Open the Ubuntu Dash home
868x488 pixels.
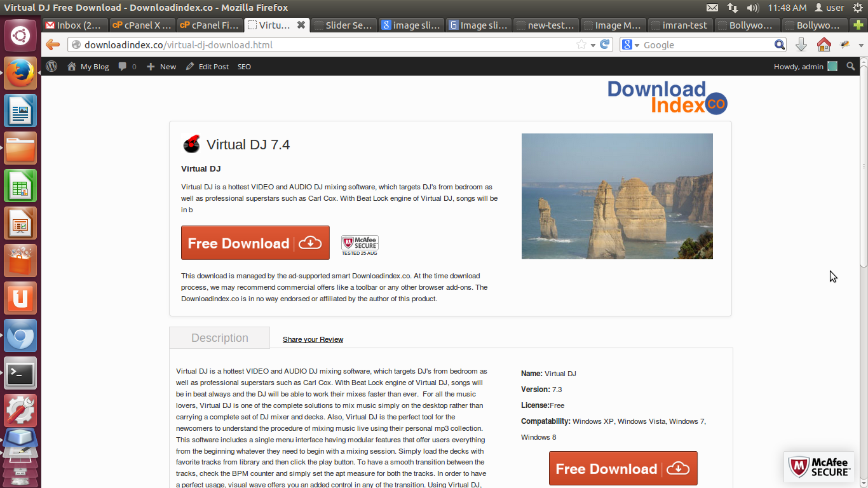[x=21, y=35]
